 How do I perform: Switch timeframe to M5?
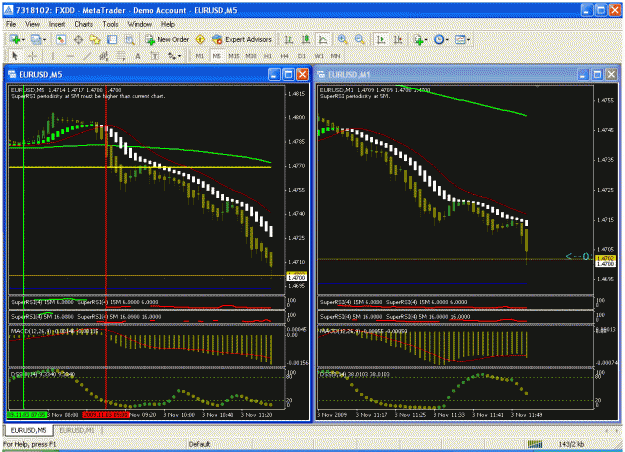216,56
